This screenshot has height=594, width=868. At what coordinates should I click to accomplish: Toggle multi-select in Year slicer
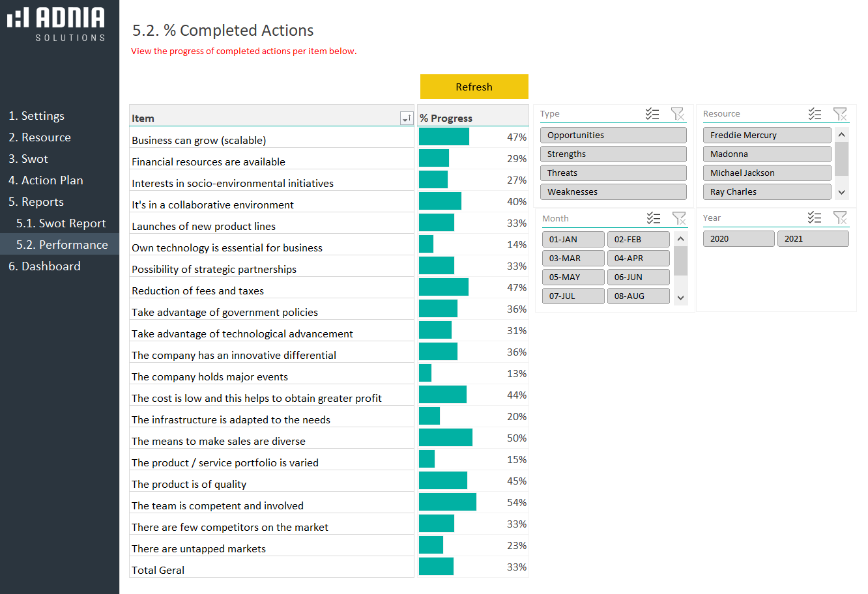point(815,218)
